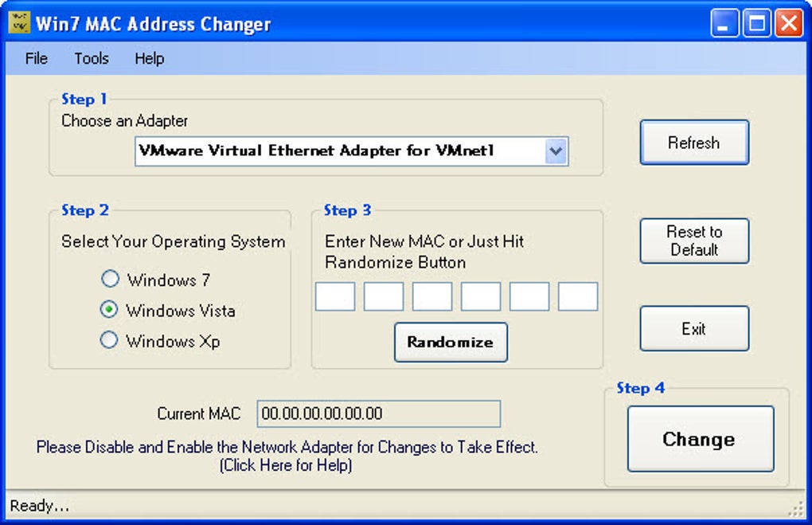Select the Windows Vista radio button
Image resolution: width=812 pixels, height=525 pixels.
(109, 309)
